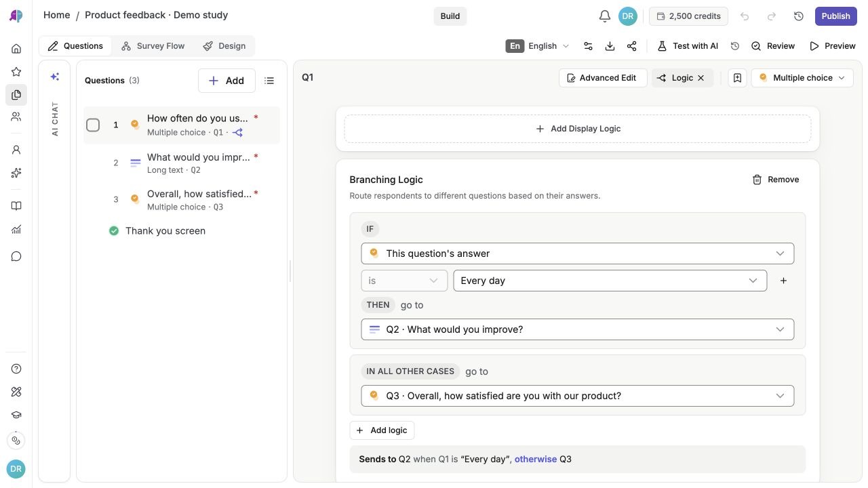Tick the checkbox for question 1
Viewport: 868px width, 488px height.
[93, 125]
